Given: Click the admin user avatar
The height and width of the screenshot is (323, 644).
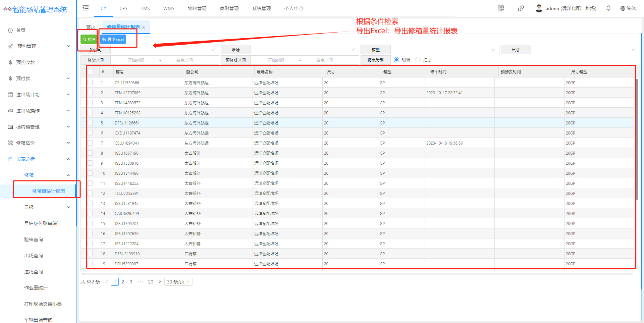Looking at the screenshot, I should tap(539, 8).
